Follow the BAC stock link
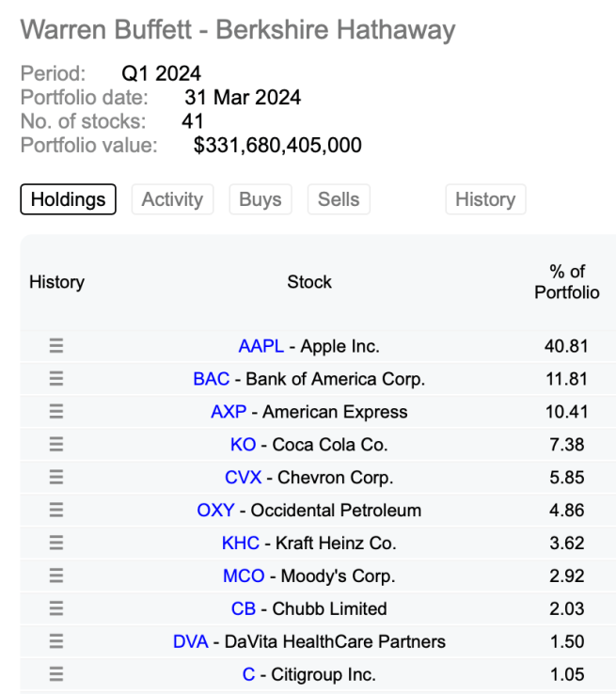Screen dimensions: 616x694 211,379
